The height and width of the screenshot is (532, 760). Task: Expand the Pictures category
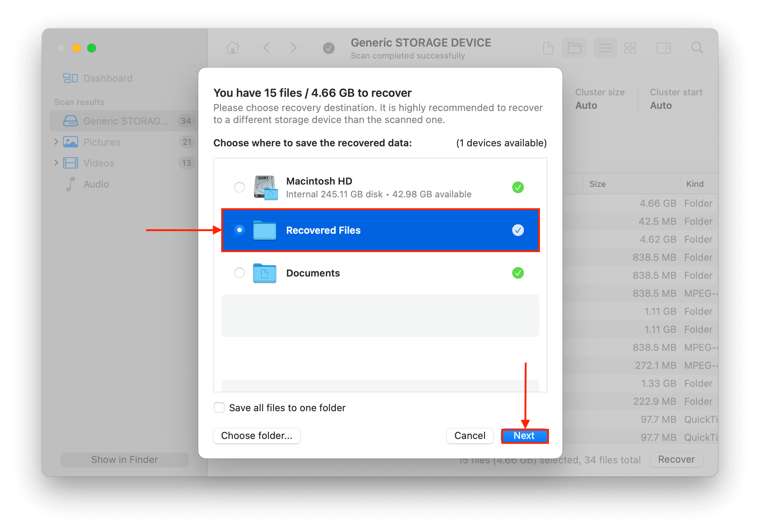click(56, 142)
